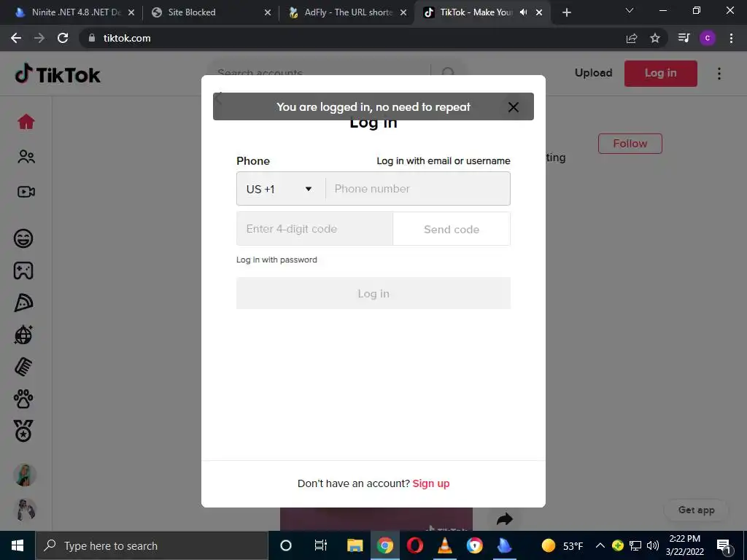Screen dimensions: 747x560
Task: Close the AdFly tab
Action: point(403,12)
